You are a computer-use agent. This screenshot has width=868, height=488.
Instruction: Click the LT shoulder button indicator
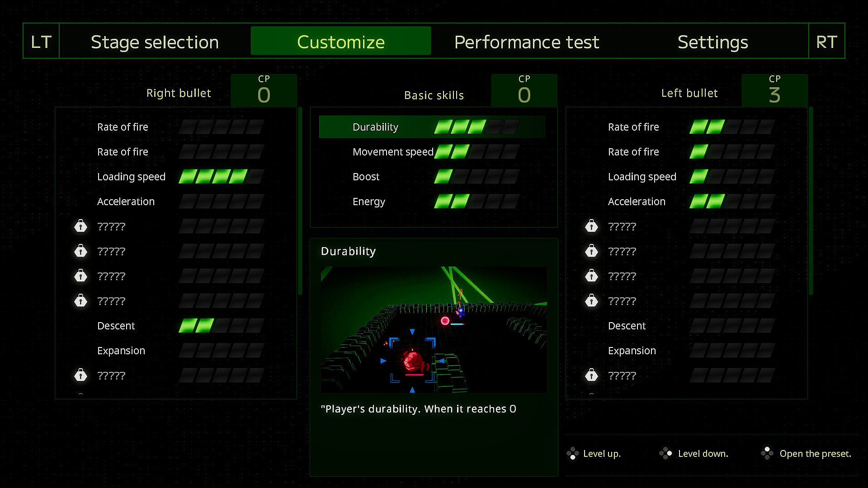(x=41, y=42)
